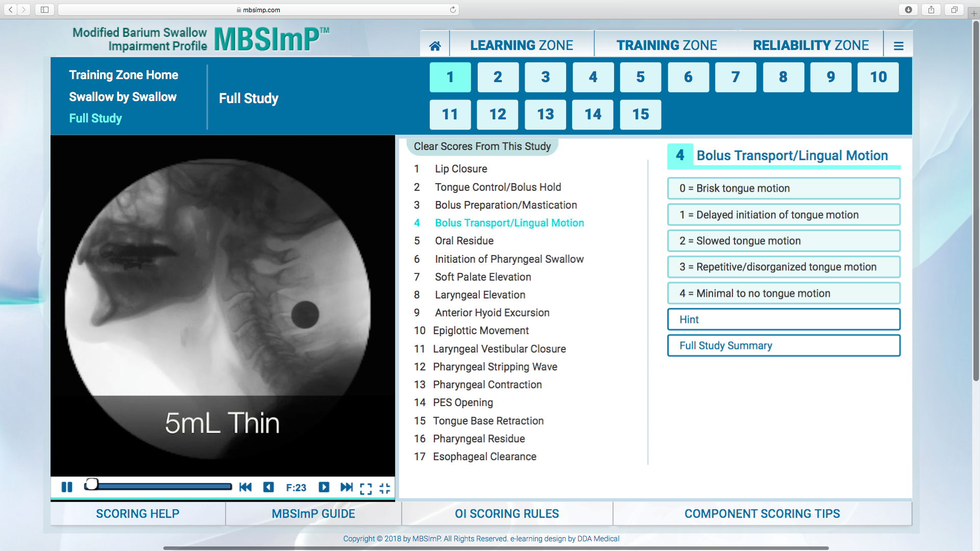Open the Safari downloads icon
Viewport: 980px width, 551px height.
(x=909, y=9)
